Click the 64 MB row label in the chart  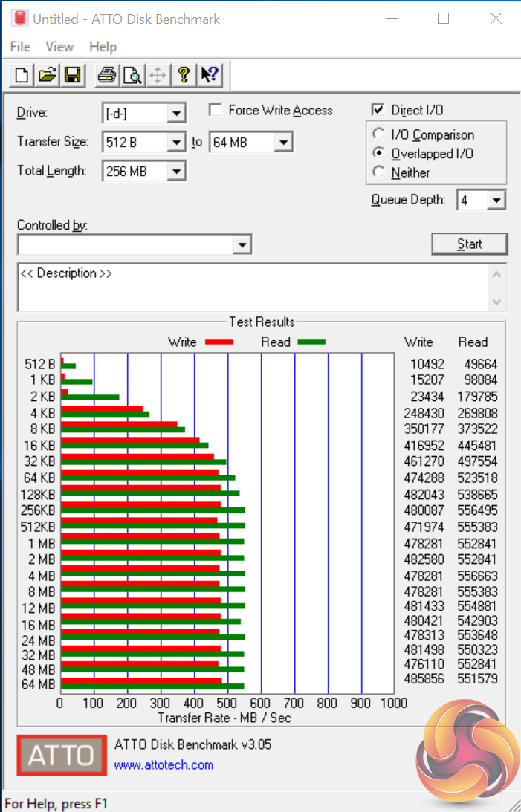pyautogui.click(x=39, y=684)
